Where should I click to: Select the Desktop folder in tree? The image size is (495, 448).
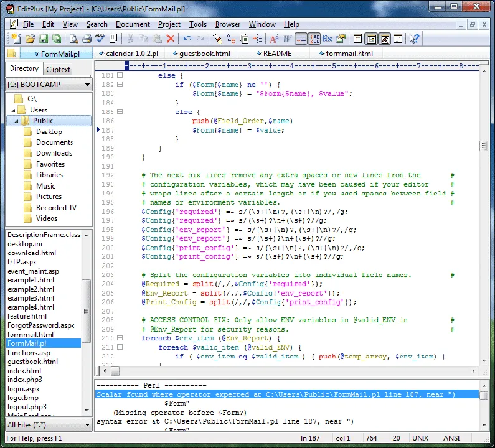coord(49,131)
